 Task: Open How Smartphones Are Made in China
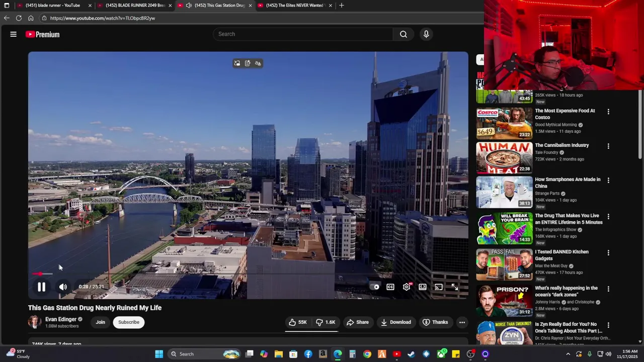(568, 183)
